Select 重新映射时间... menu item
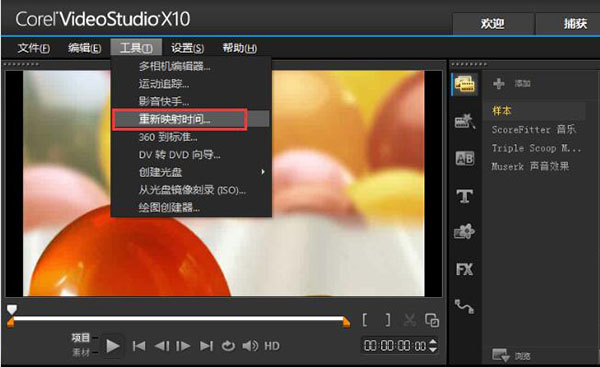 pyautogui.click(x=191, y=119)
